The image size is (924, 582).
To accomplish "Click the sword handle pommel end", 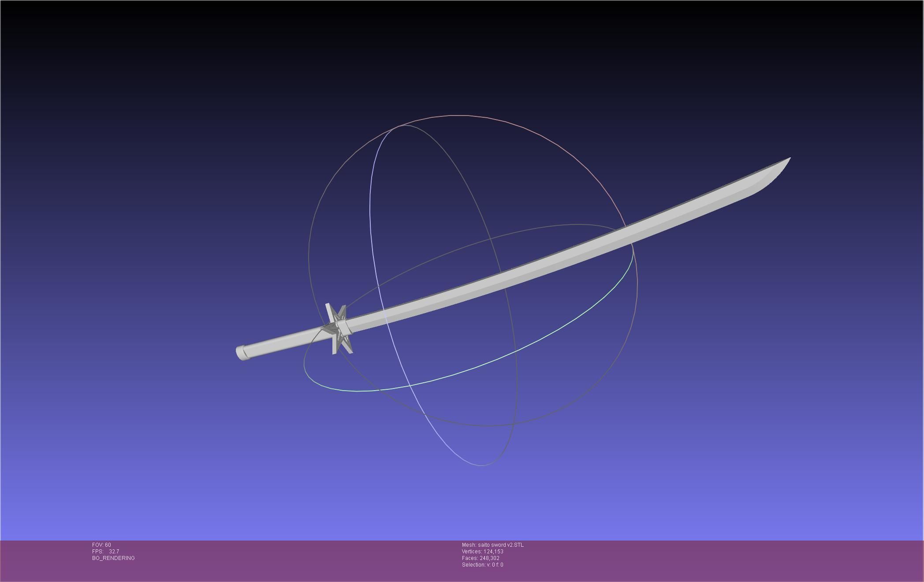I will click(243, 353).
